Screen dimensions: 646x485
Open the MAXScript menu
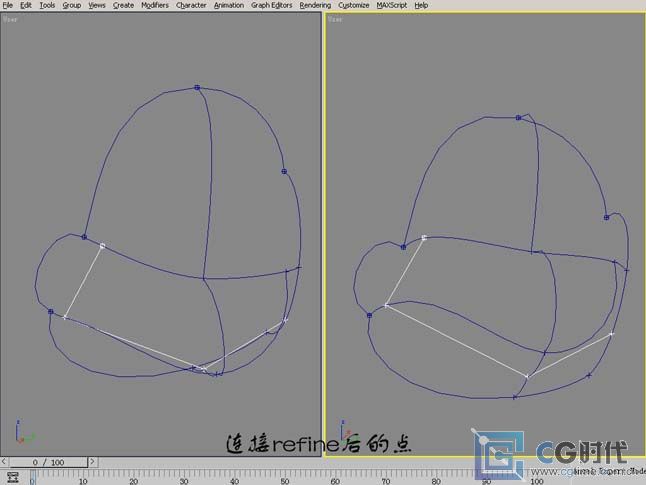[391, 5]
